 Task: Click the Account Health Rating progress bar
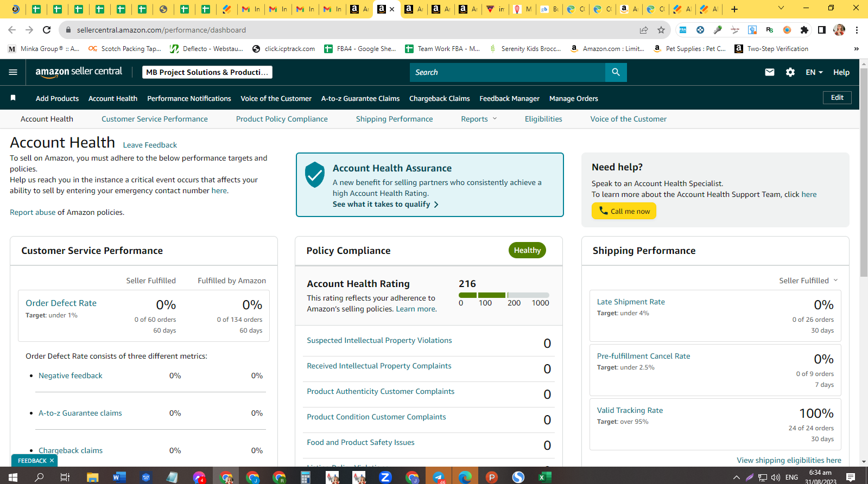(x=504, y=295)
